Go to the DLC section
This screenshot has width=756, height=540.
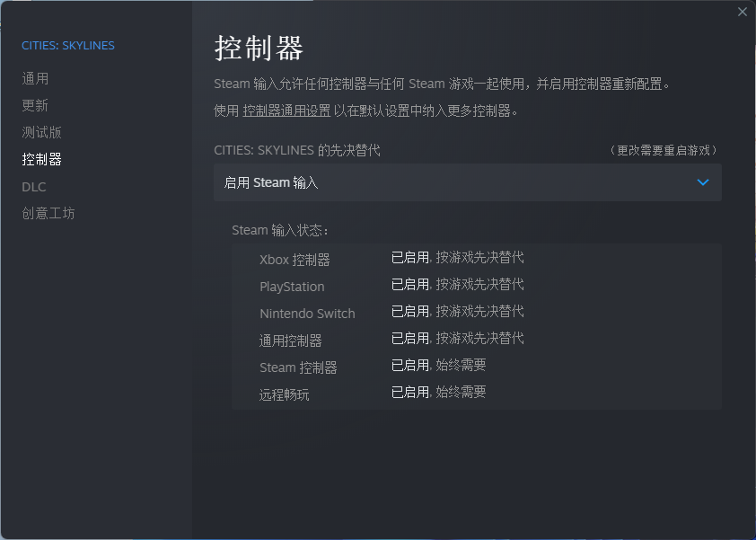(34, 187)
